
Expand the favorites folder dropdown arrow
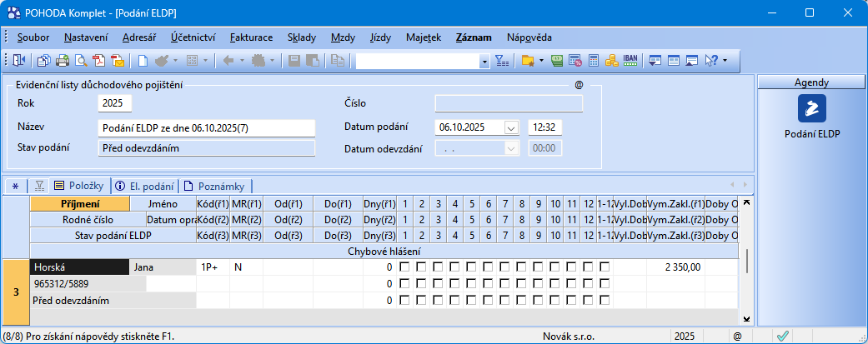(x=542, y=60)
